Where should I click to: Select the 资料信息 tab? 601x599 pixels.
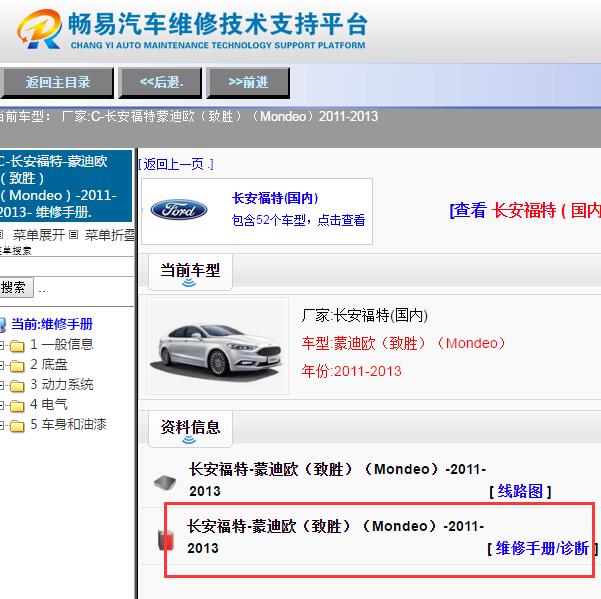(190, 428)
